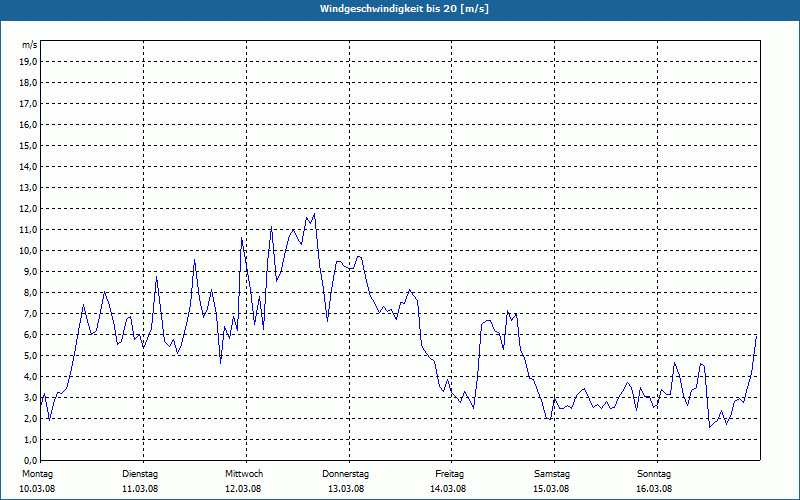Viewport: 800px width, 500px height.
Task: Click the chart title 'Windgeschwindigkeit bis 20 [m/s]'
Action: [x=404, y=9]
